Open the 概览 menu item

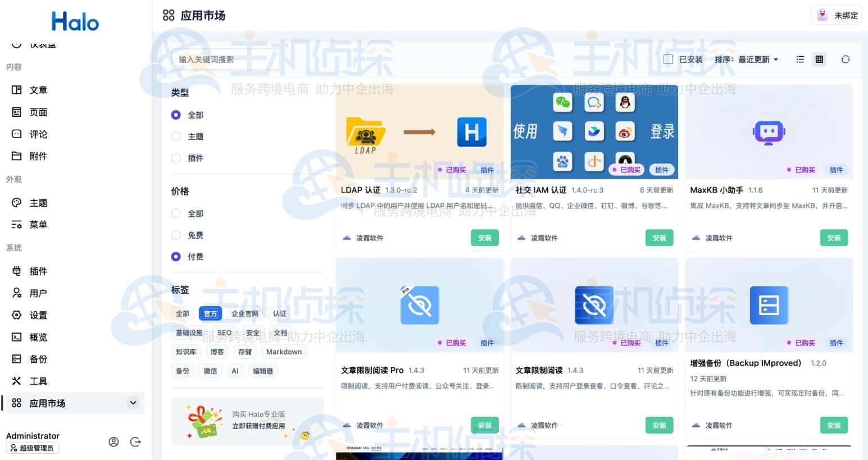pos(38,337)
